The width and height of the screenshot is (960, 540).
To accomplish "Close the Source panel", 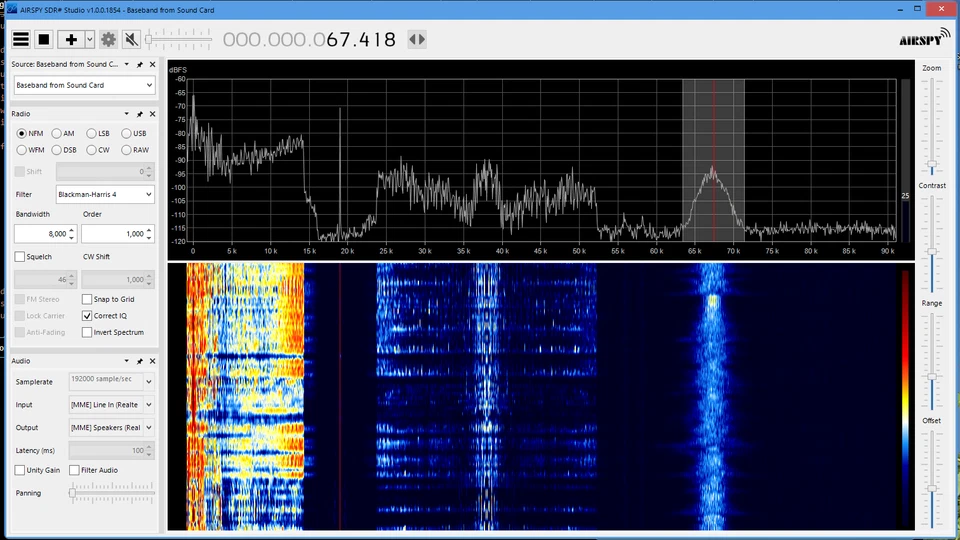I will 152,64.
